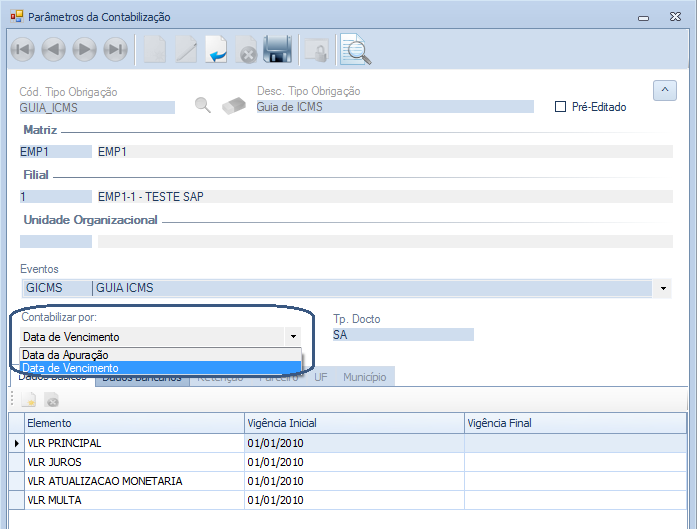
Task: Go to the first record
Action: click(23, 50)
